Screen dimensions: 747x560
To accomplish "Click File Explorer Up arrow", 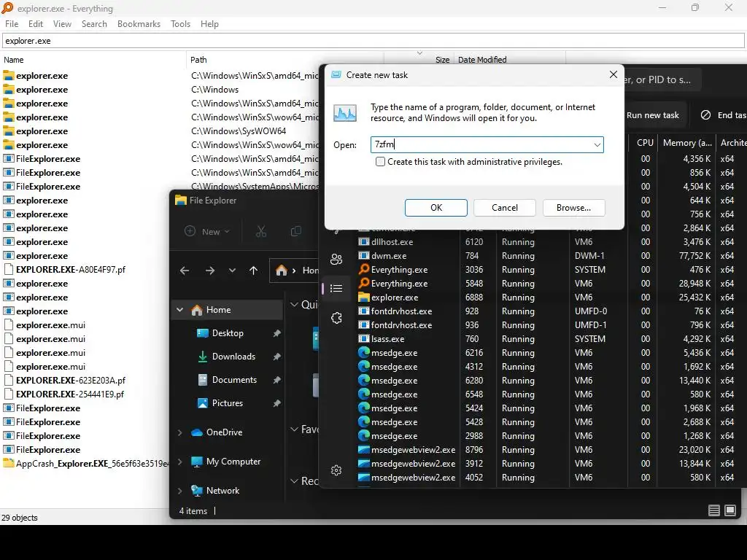I will click(x=253, y=271).
